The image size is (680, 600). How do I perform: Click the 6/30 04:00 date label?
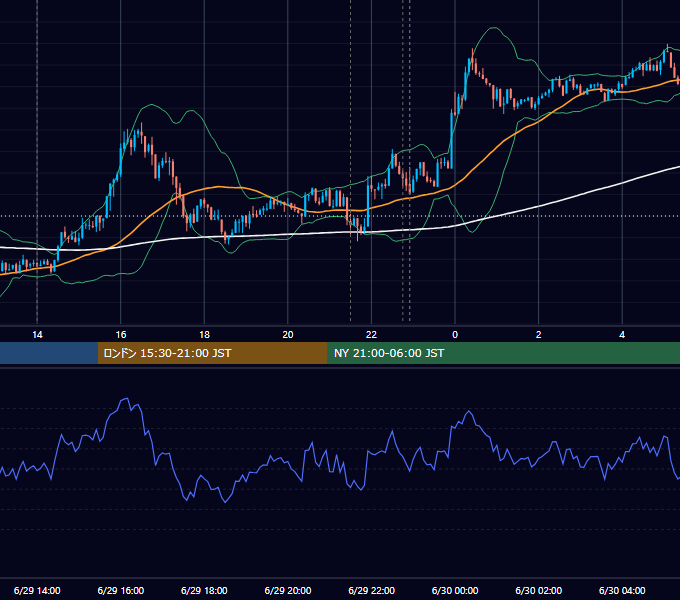pos(622,590)
